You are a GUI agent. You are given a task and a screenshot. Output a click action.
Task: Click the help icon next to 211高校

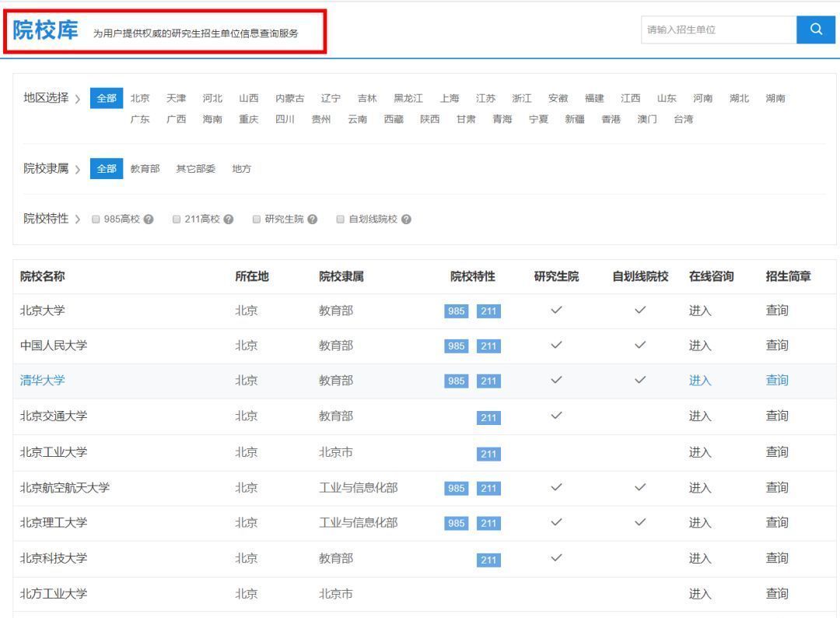(228, 219)
